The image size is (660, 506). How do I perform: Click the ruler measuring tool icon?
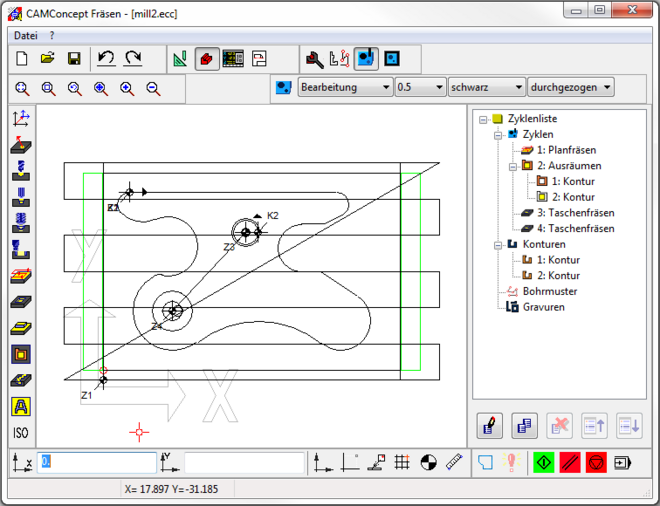coord(455,462)
